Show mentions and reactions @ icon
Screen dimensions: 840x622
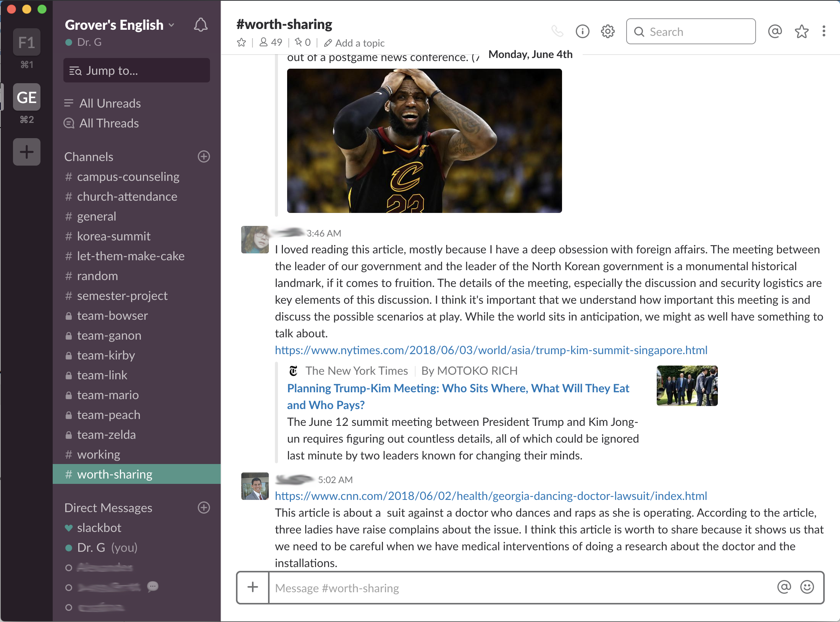775,31
